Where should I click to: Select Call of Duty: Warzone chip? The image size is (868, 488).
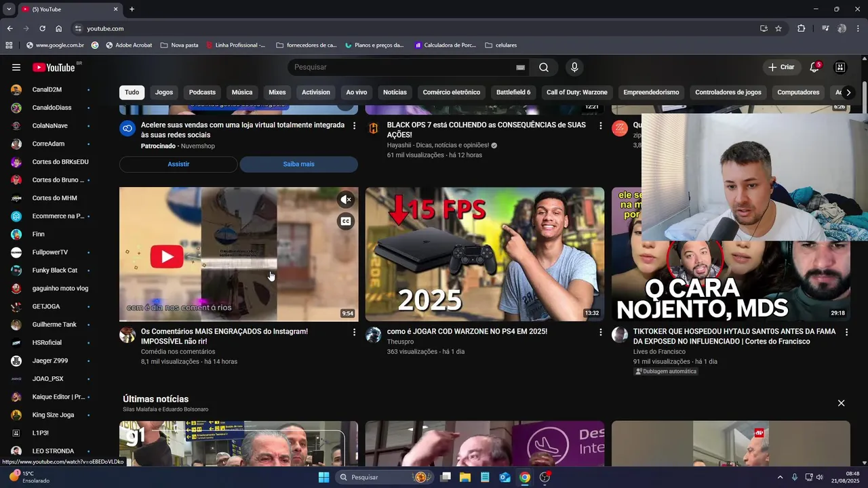coord(577,92)
